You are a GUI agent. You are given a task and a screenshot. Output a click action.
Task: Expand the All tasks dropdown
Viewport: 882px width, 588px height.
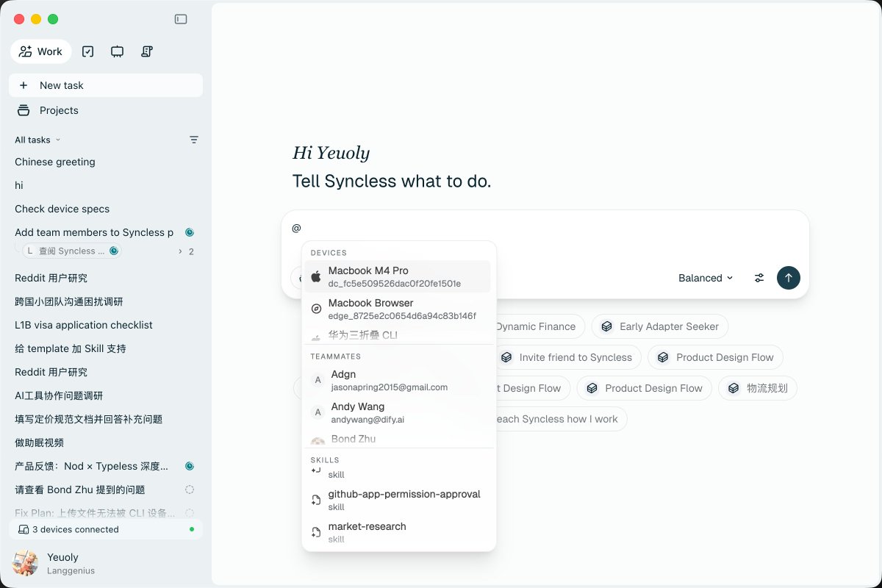pyautogui.click(x=37, y=140)
